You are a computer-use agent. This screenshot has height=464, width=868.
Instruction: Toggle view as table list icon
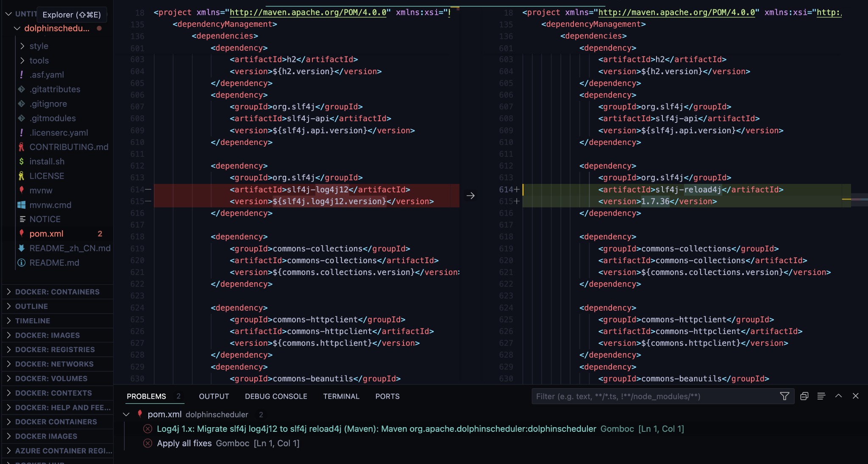point(821,396)
